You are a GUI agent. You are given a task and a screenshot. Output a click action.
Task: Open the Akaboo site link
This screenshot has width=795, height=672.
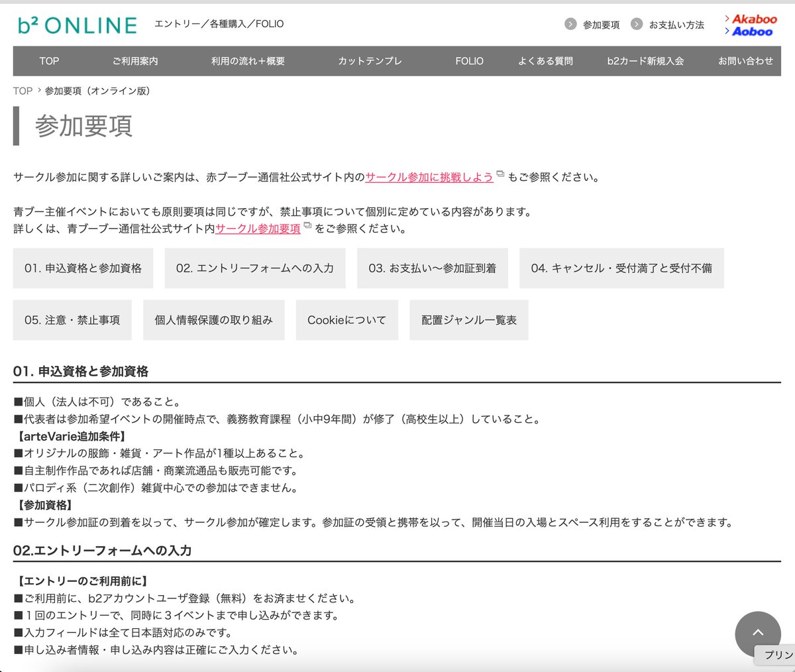click(751, 19)
